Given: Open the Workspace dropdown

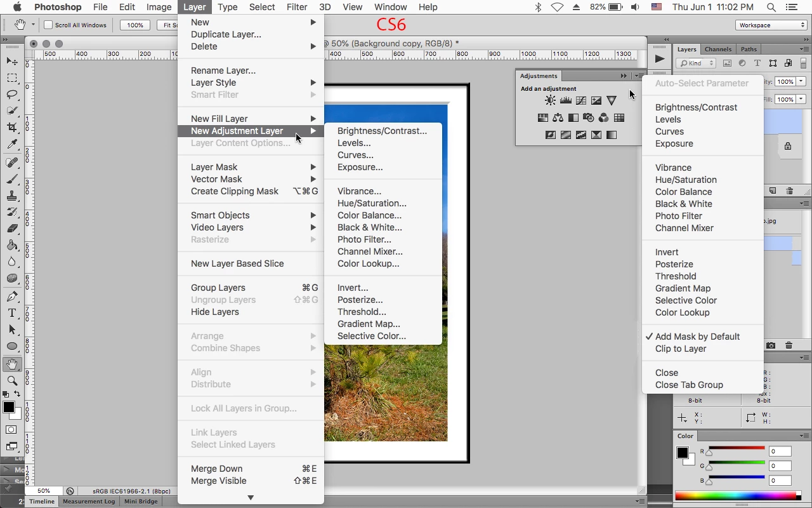Looking at the screenshot, I should (x=771, y=25).
